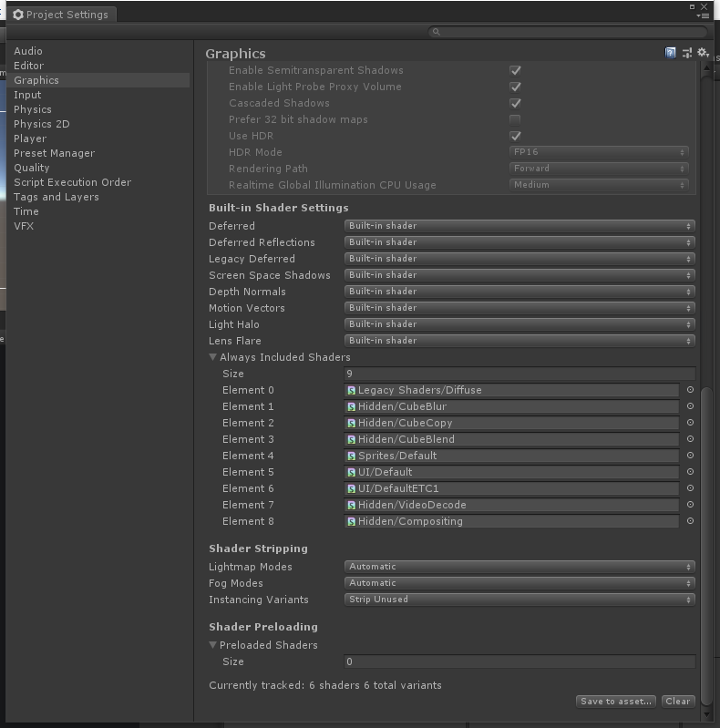The image size is (720, 728).
Task: Select Tags and Layers category
Action: (57, 197)
